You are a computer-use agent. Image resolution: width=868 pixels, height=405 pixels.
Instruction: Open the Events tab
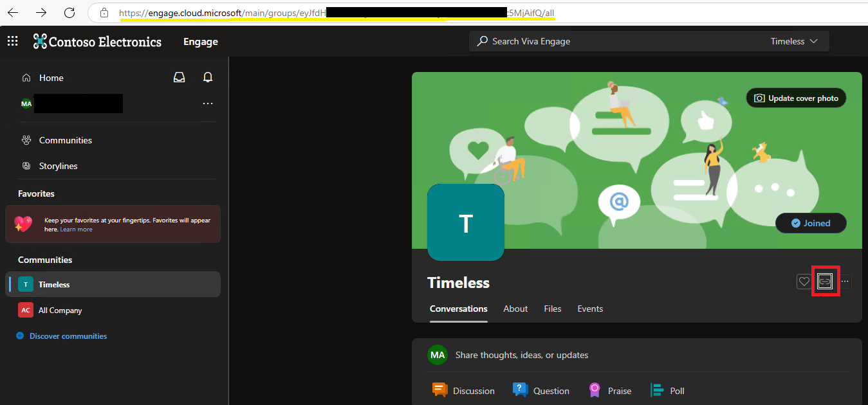[590, 309]
